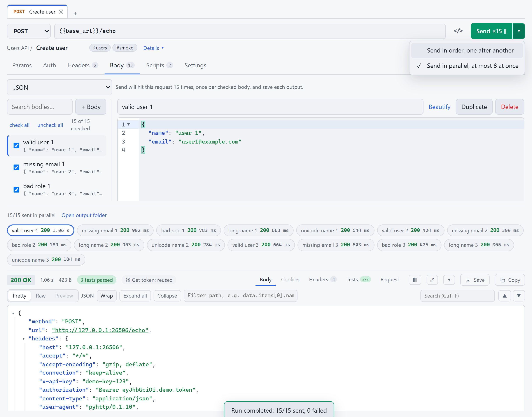
Task: Switch to the Params tab
Action: click(22, 65)
